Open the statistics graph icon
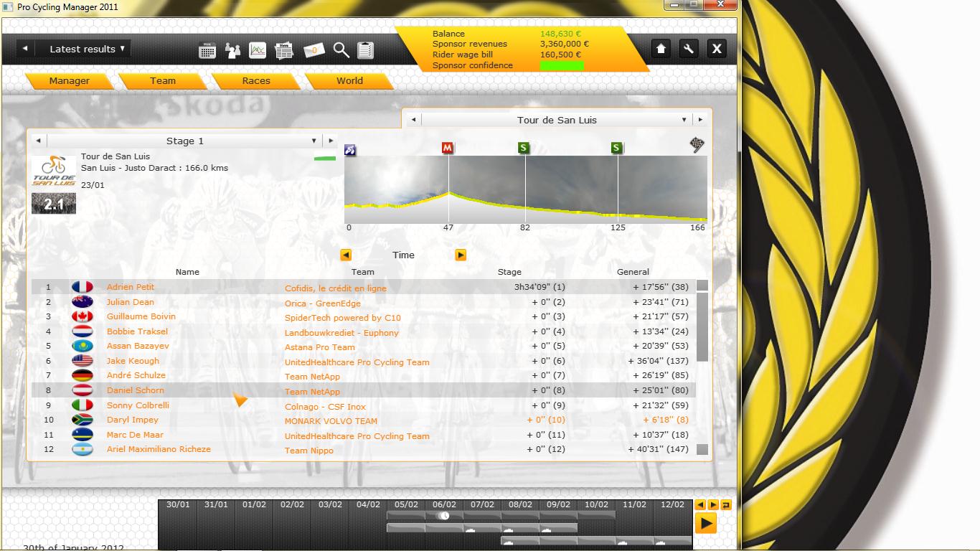The image size is (980, 551). coord(258,50)
